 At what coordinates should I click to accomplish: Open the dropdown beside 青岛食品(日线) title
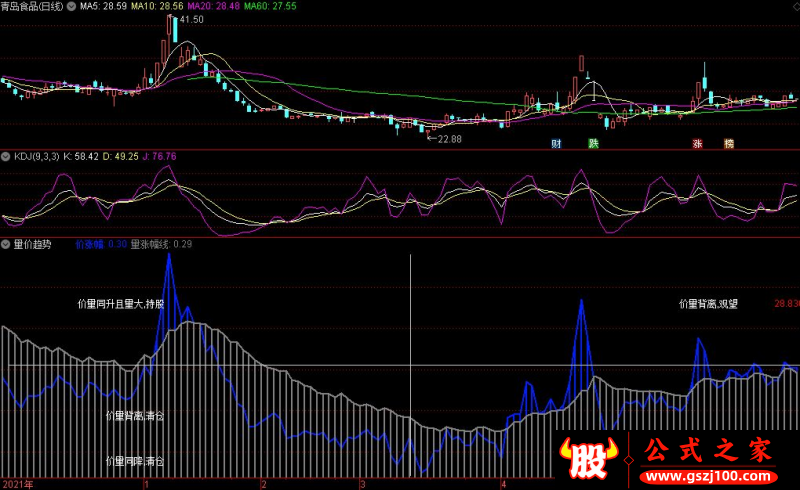click(72, 6)
